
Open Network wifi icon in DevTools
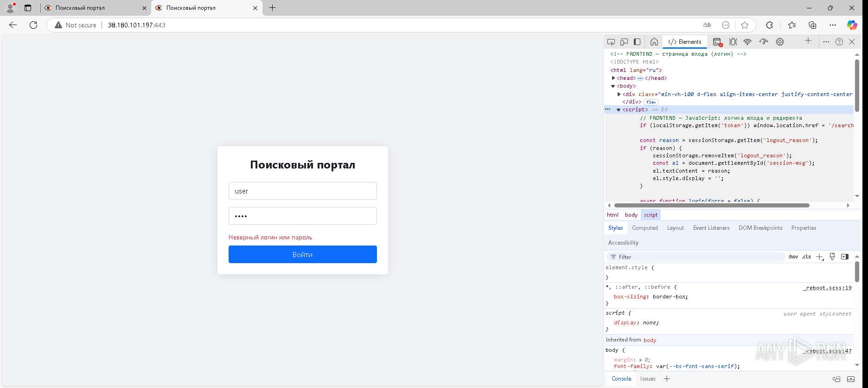[747, 42]
